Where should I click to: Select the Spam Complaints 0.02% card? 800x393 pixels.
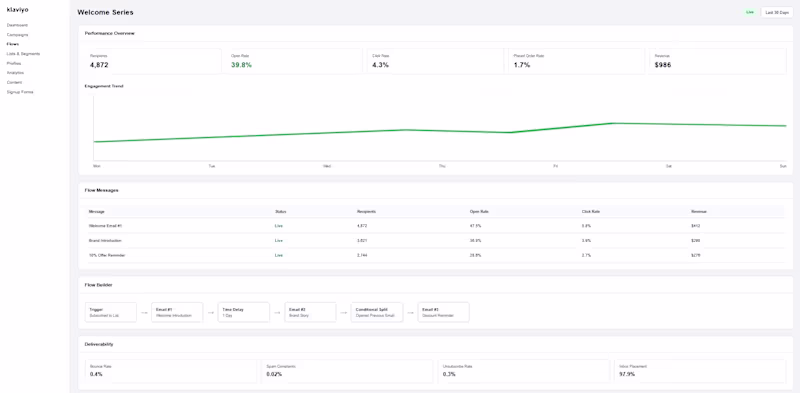pos(347,371)
